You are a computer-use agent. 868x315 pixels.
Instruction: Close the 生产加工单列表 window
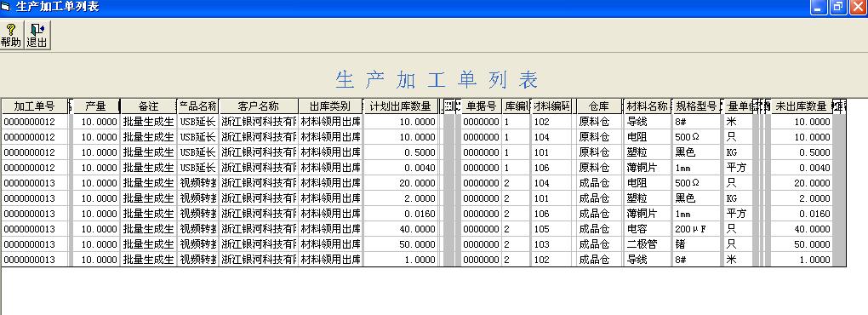click(x=857, y=7)
